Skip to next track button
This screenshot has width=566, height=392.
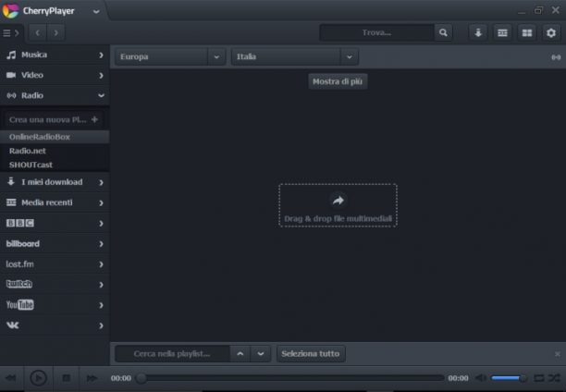coord(92,378)
